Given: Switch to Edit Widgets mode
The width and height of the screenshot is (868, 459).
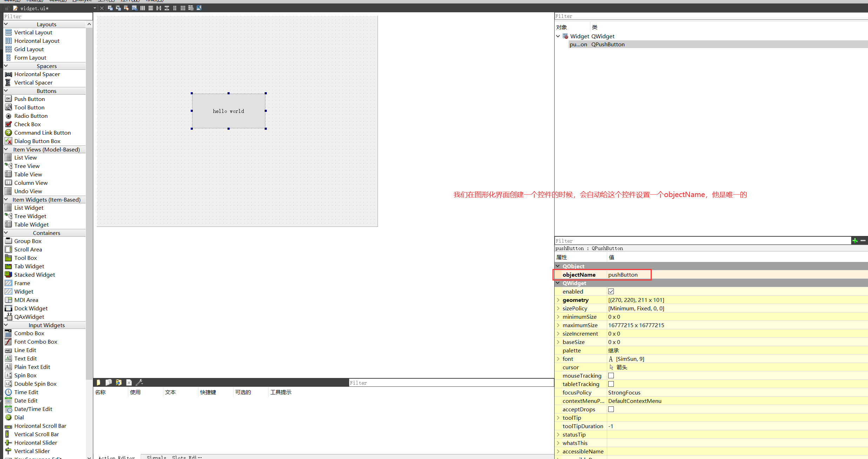Looking at the screenshot, I should point(110,8).
